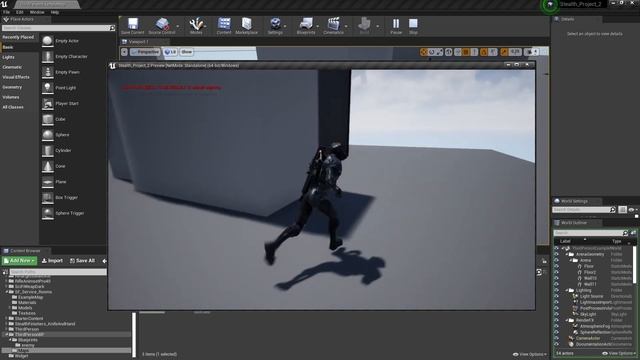Switch to the World Settings tab
Viewport: 640px width, 360px height.
coord(575,201)
